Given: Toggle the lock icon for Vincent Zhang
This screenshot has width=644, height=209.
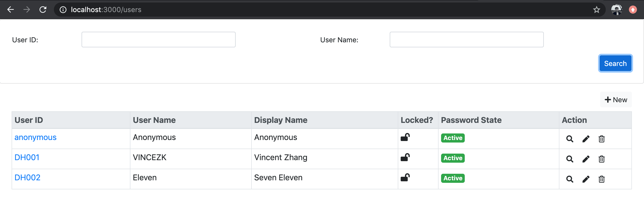Looking at the screenshot, I should point(405,157).
